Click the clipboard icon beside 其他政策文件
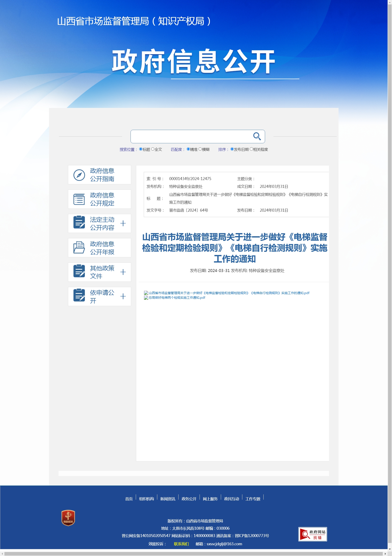Screen dimensions: 392x556 79,271
